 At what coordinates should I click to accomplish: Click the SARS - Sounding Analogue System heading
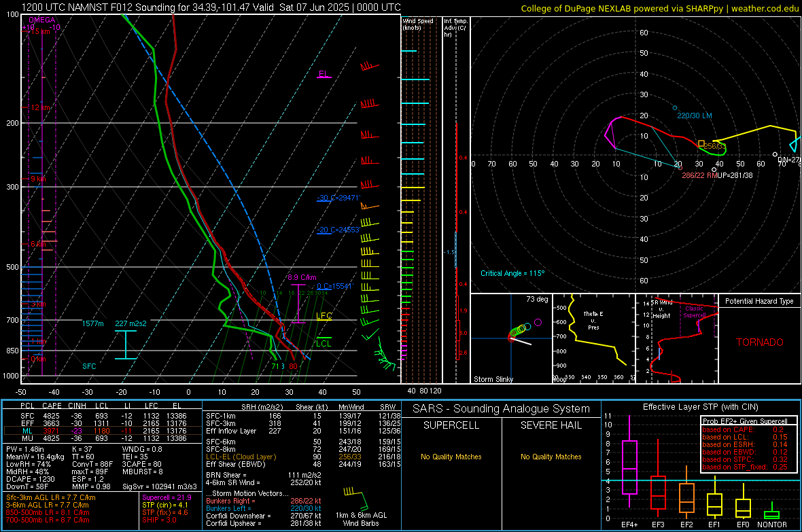pyautogui.click(x=502, y=409)
